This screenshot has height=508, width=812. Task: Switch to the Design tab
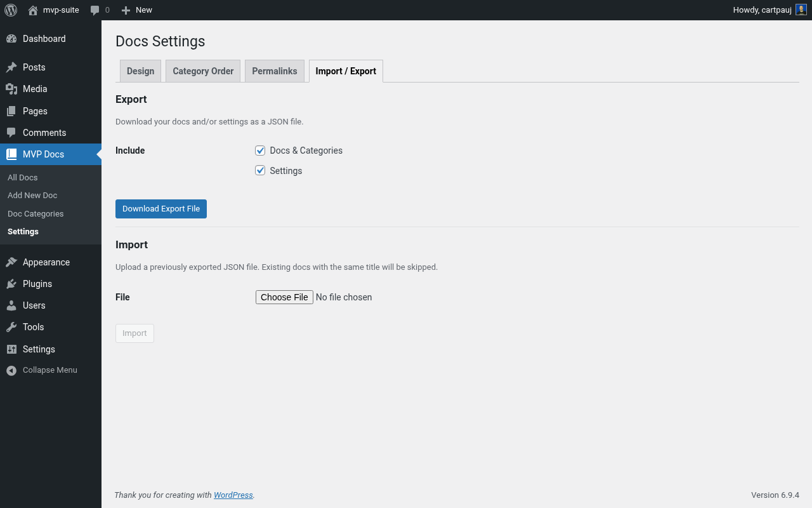(x=140, y=70)
